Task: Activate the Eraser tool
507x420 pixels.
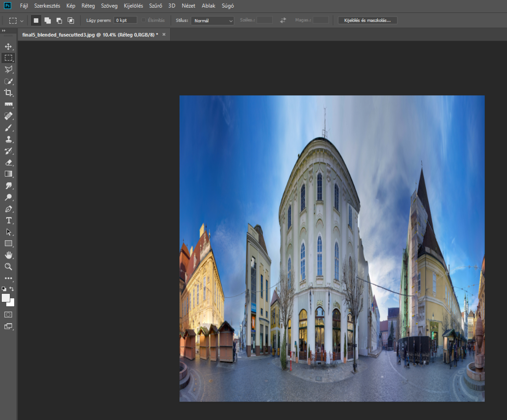Action: 8,163
